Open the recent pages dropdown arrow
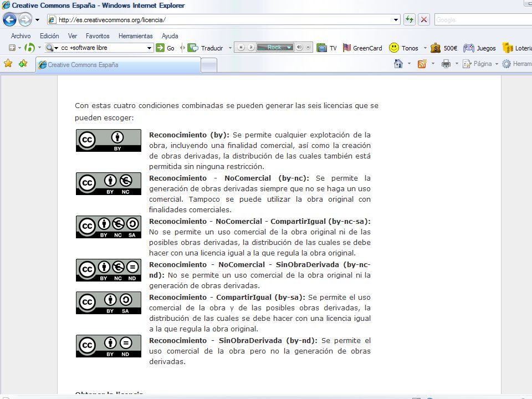The height and width of the screenshot is (399, 532). point(37,20)
